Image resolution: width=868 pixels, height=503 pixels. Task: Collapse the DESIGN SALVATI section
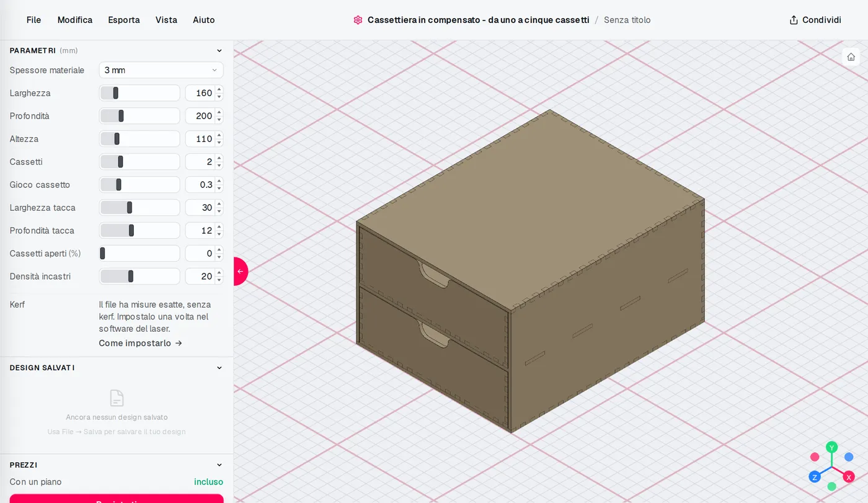click(x=219, y=368)
